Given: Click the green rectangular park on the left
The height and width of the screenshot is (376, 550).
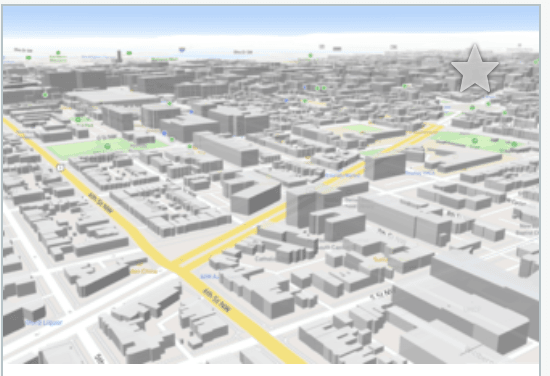Looking at the screenshot, I should 107,147.
